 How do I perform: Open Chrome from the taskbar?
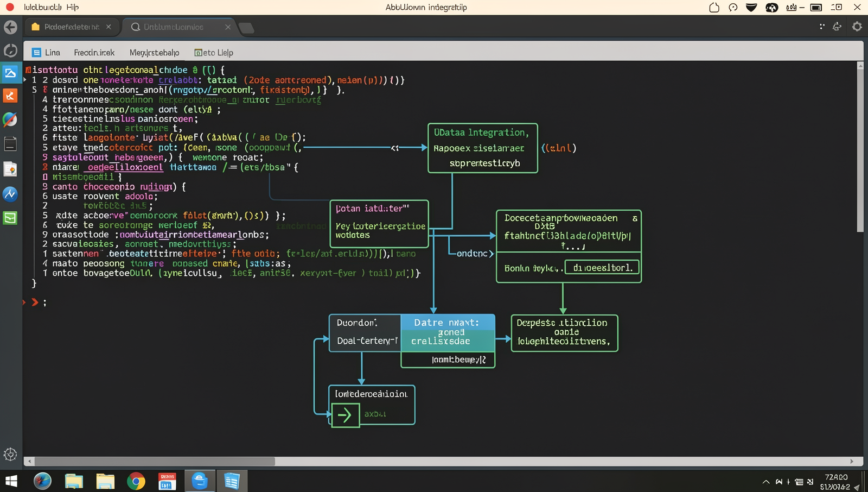point(136,481)
